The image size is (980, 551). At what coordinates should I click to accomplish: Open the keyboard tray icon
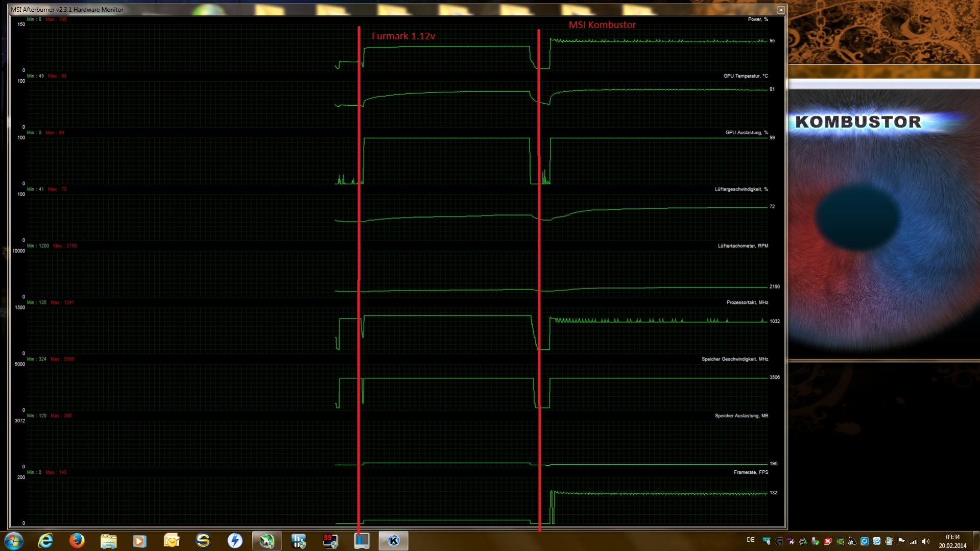pyautogui.click(x=767, y=541)
